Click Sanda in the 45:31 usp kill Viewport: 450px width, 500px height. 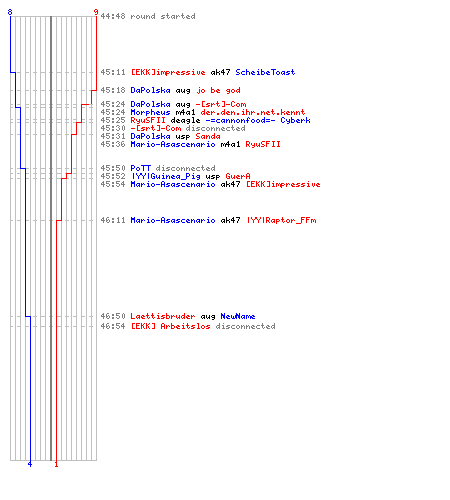[208, 136]
